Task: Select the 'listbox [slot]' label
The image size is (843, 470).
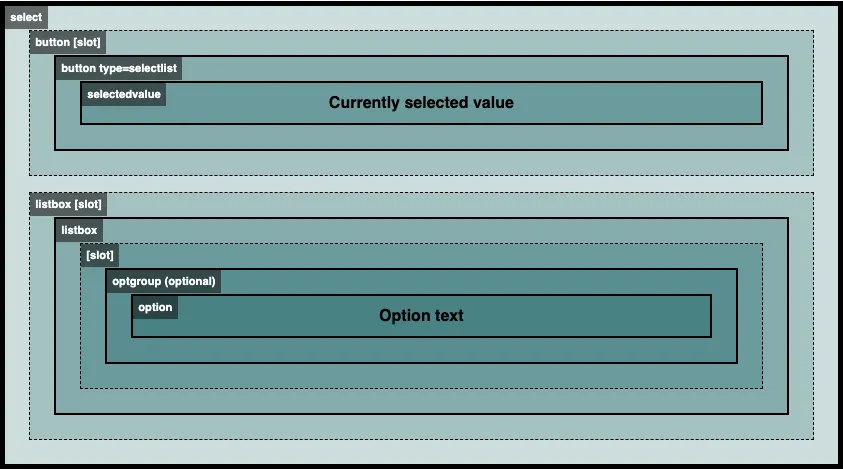Action: tap(68, 204)
